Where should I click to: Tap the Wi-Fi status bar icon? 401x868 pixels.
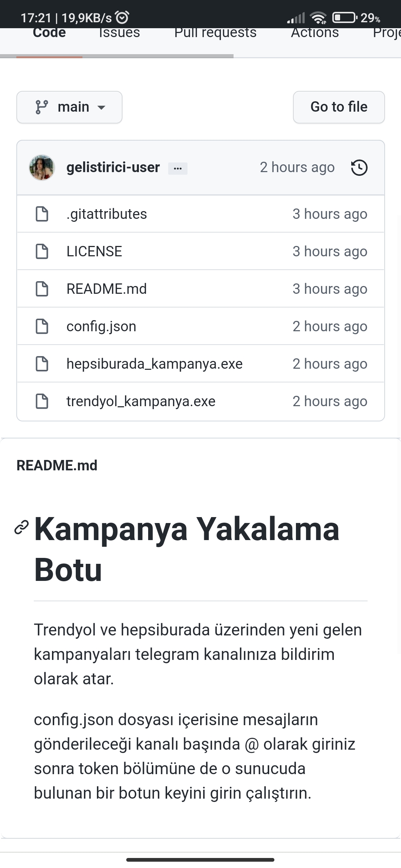(318, 17)
